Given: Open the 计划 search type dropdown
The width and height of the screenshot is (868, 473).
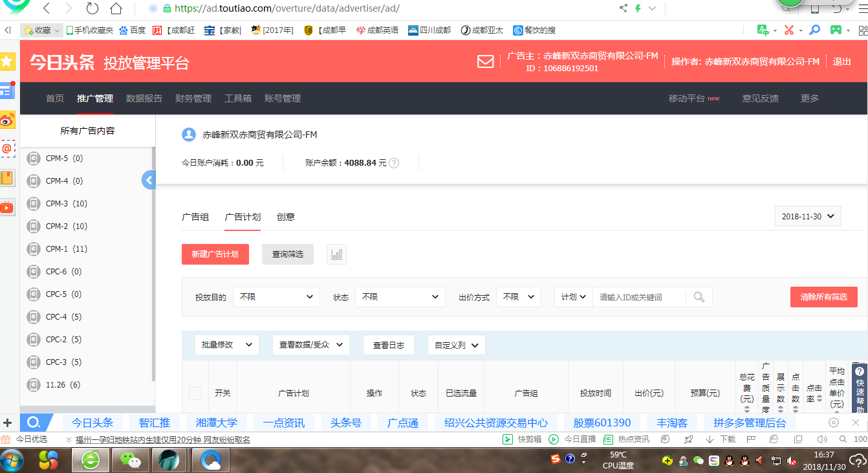Looking at the screenshot, I should pyautogui.click(x=574, y=297).
